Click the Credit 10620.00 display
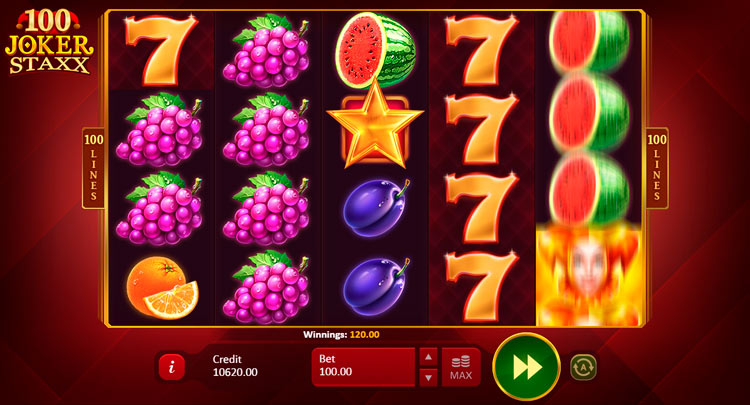 tap(235, 366)
